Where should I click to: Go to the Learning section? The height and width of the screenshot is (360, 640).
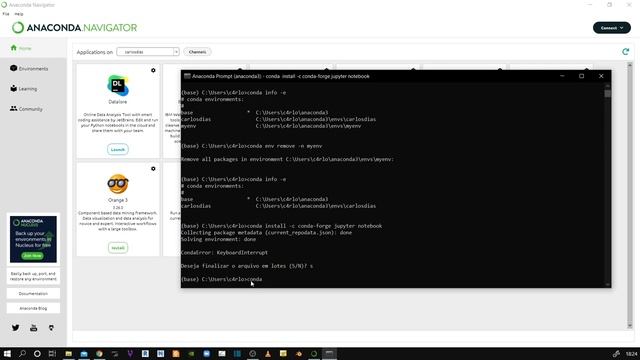(x=24, y=89)
